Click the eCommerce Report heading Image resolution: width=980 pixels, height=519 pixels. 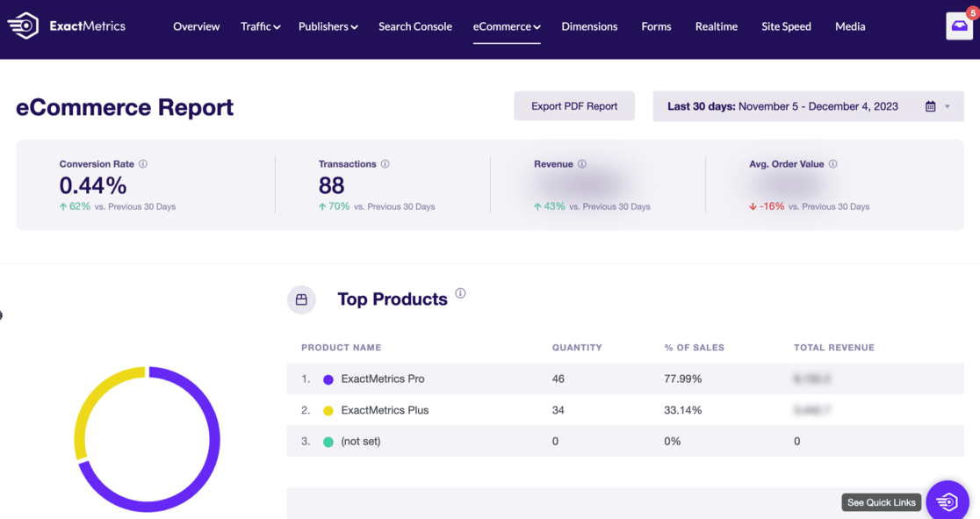[125, 107]
